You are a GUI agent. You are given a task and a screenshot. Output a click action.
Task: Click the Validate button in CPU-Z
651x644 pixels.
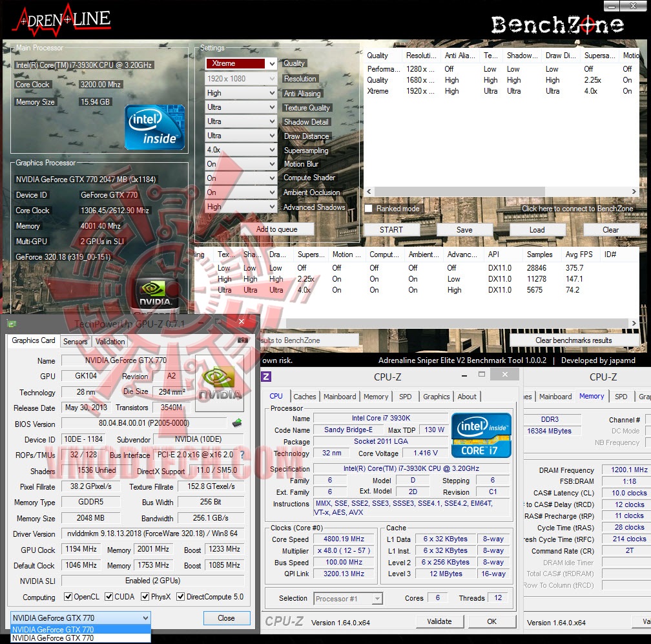tap(440, 621)
